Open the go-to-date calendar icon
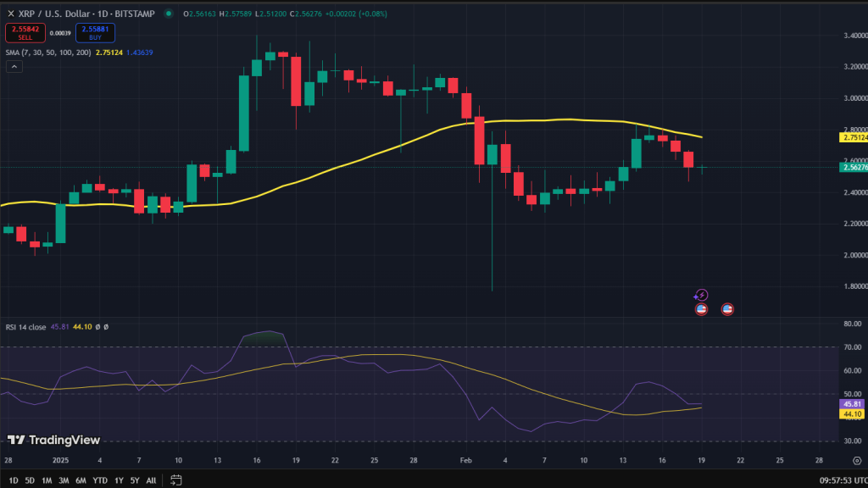This screenshot has width=868, height=488. [x=175, y=480]
